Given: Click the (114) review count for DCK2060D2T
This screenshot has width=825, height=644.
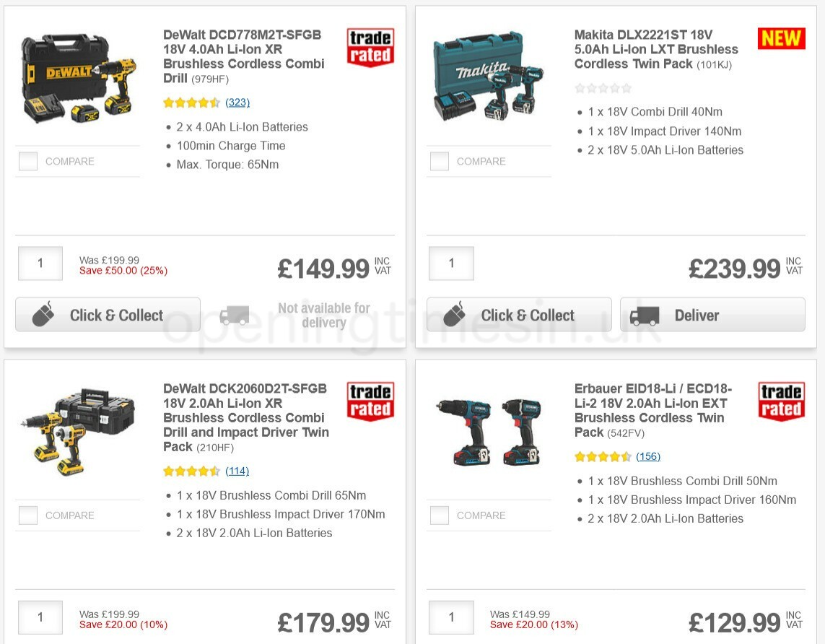Looking at the screenshot, I should [237, 471].
